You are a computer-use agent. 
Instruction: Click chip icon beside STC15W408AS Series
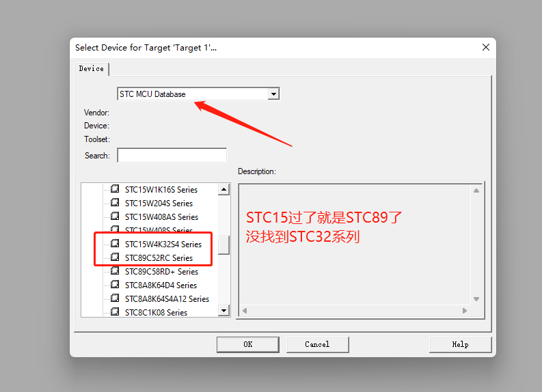[x=115, y=216]
